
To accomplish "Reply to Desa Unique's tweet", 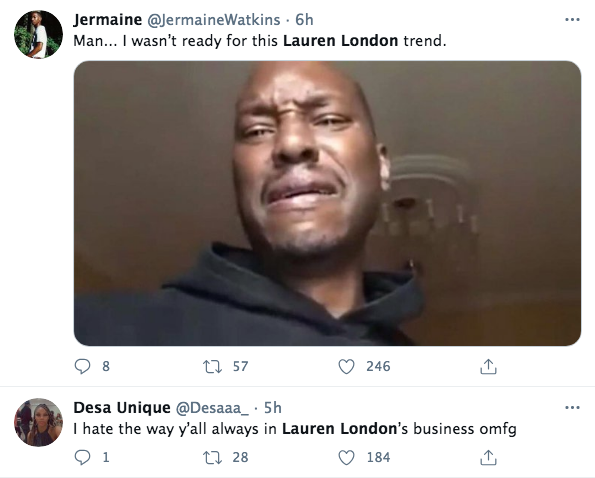I will 82,457.
